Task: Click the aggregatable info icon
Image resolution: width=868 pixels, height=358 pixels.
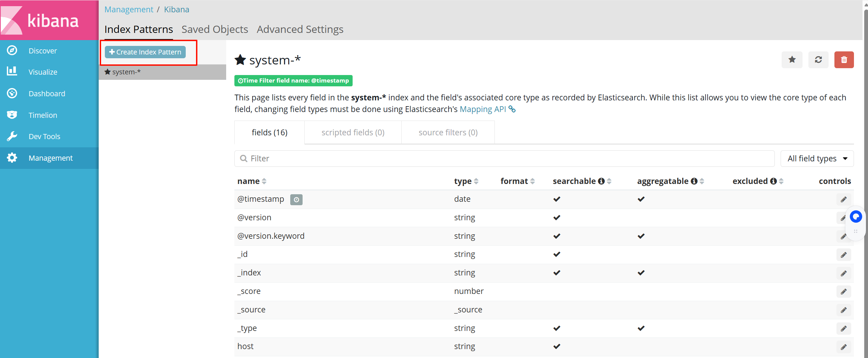Action: point(694,181)
